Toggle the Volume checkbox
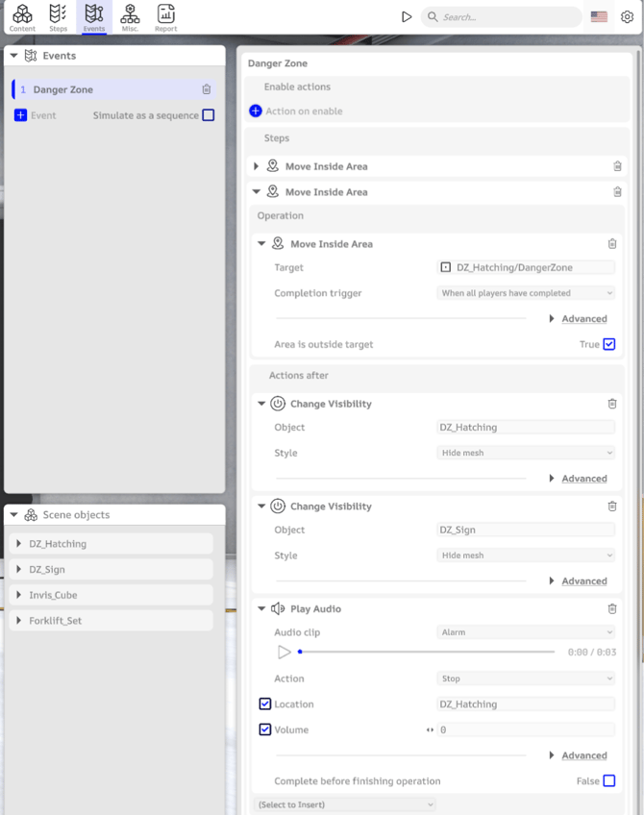 click(265, 729)
